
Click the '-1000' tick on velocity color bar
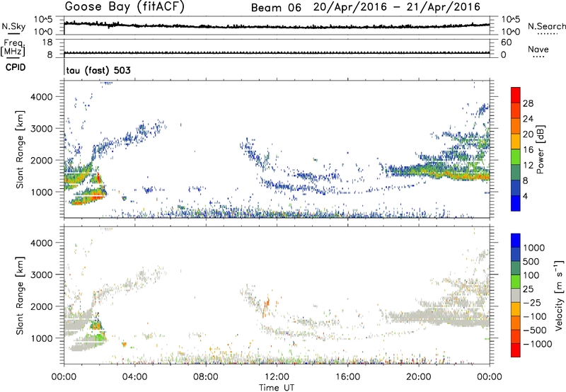[x=537, y=344]
